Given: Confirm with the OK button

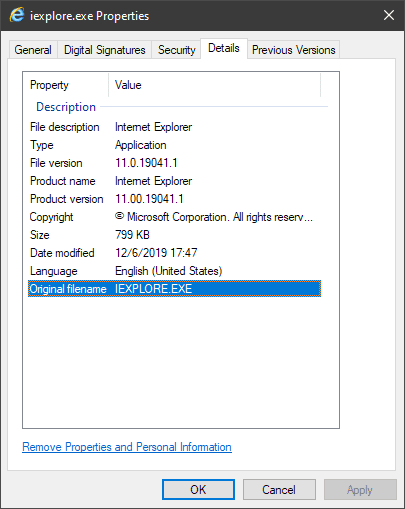Looking at the screenshot, I should click(198, 490).
